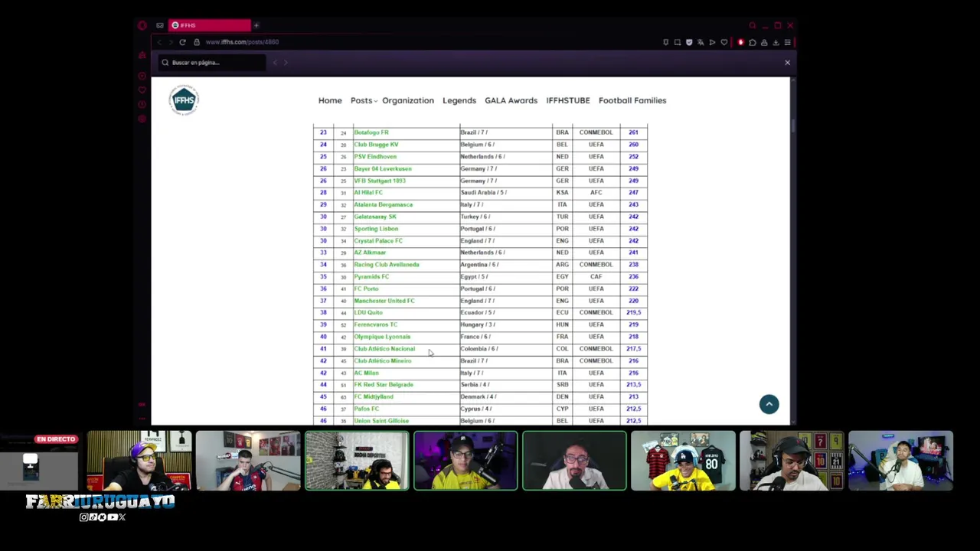Open the GALA Awards menu item
The height and width of the screenshot is (551, 980).
pyautogui.click(x=511, y=100)
